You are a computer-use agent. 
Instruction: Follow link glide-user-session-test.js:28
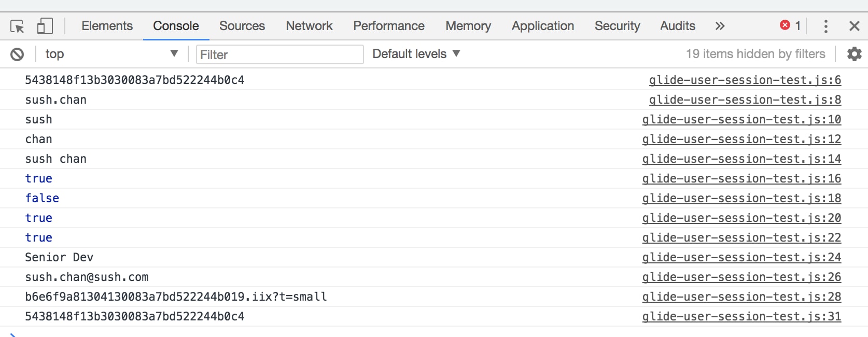(x=741, y=297)
